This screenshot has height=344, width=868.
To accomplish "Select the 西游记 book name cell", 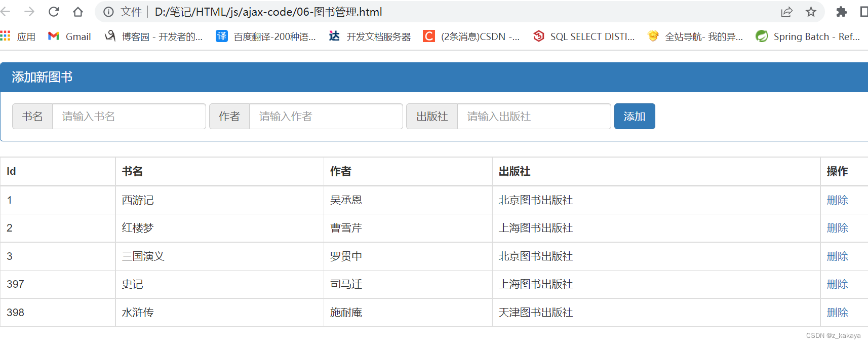I will pyautogui.click(x=220, y=200).
